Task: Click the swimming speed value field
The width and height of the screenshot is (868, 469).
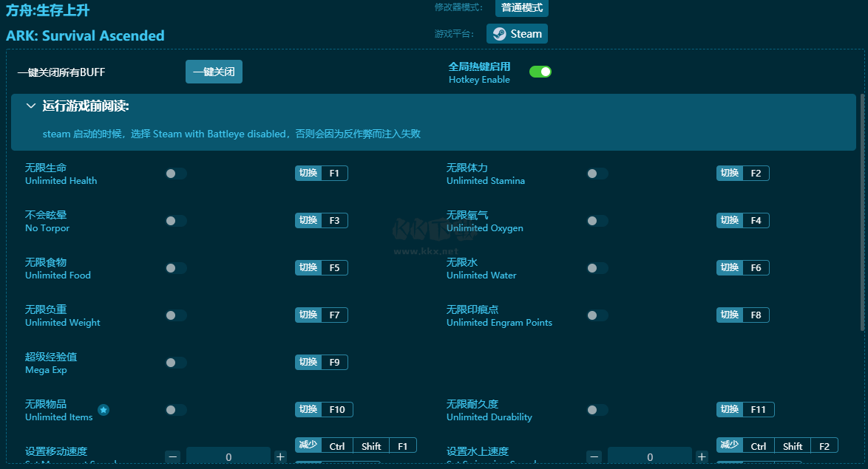Action: coord(649,457)
